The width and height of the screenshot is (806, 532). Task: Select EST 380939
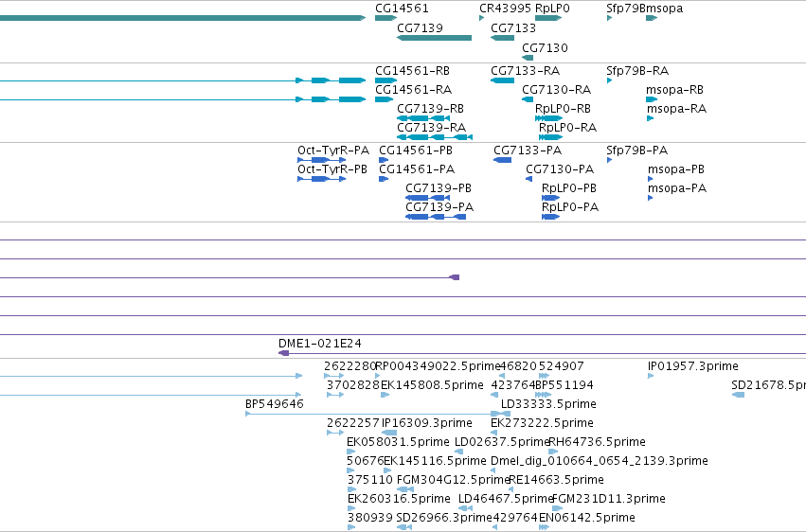click(370, 518)
